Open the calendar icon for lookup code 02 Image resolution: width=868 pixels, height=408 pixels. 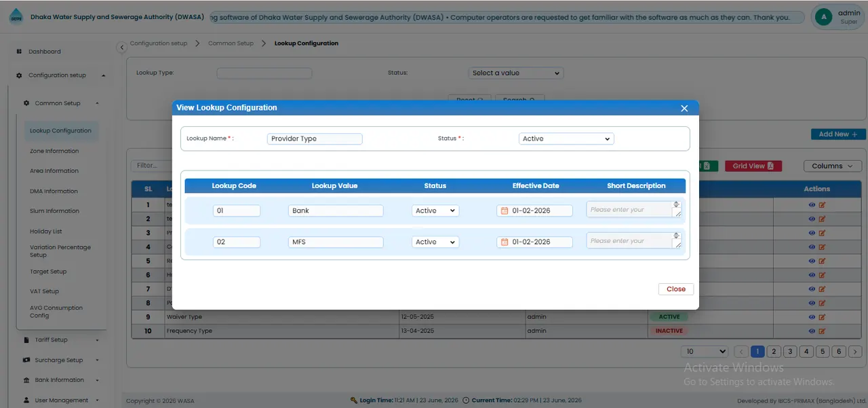click(x=504, y=242)
